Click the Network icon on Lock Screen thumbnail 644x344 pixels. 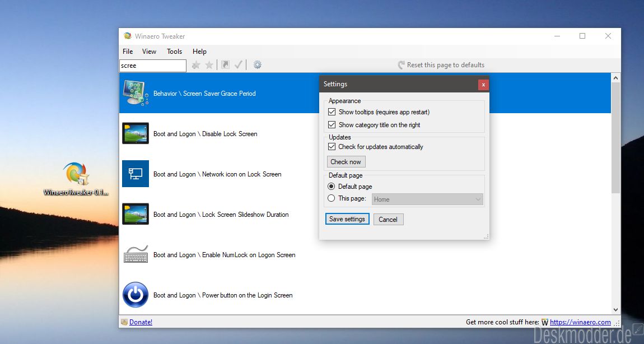click(136, 174)
